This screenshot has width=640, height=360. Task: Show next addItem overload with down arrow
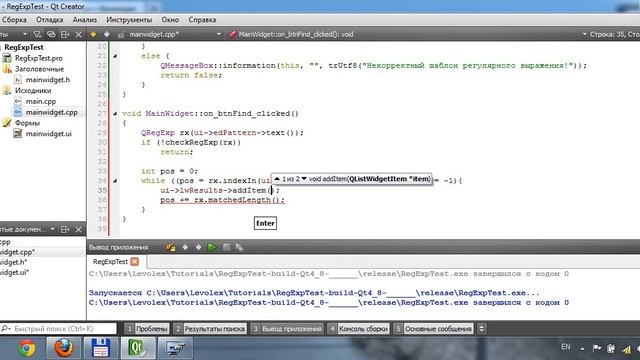[x=304, y=179]
